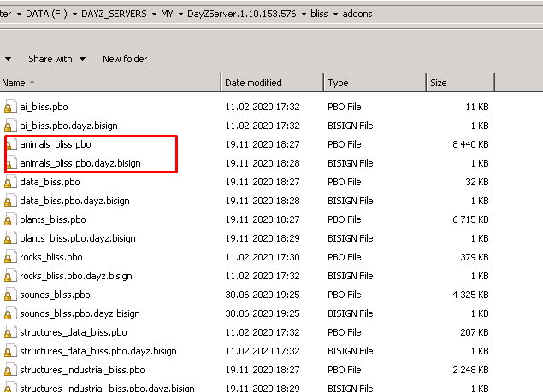Click the structures_data_bliss.pbo.dayz.bisign file icon
Screen dimensions: 543x392
10,351
